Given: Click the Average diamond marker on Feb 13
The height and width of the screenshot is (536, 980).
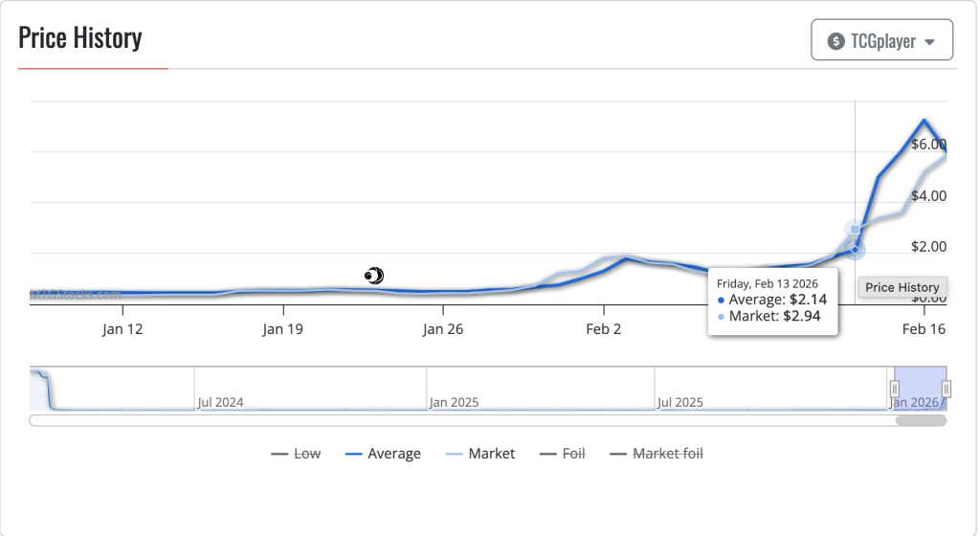Looking at the screenshot, I should [855, 249].
